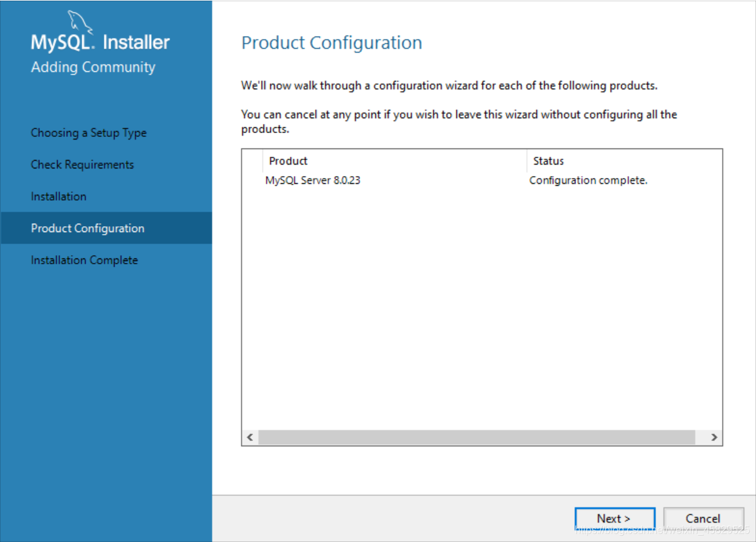Click the MySQL dolphin logo icon

point(79,22)
